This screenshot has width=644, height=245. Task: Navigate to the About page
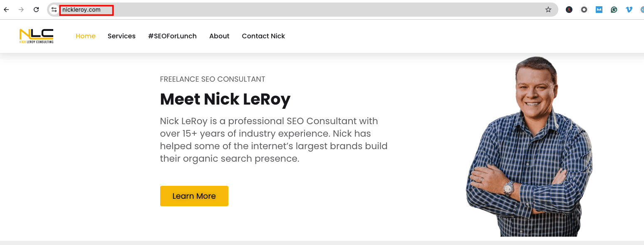pos(219,36)
